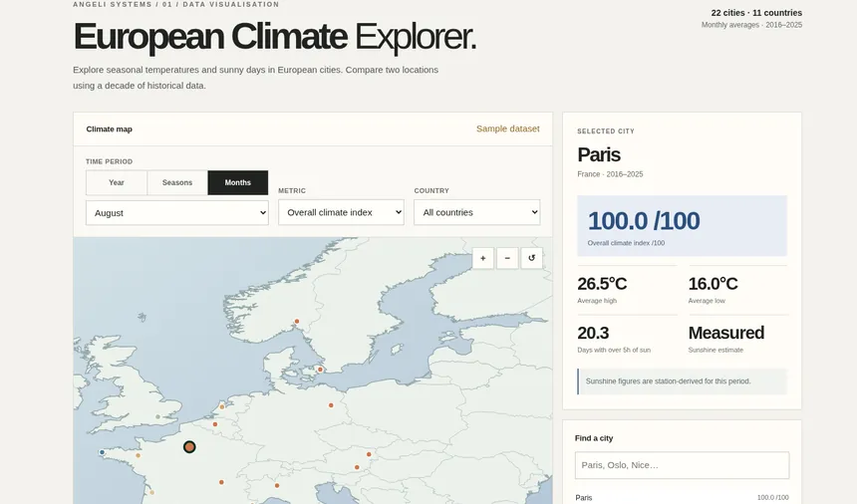Click the 16.0°C average low value
857x504 pixels.
point(713,284)
